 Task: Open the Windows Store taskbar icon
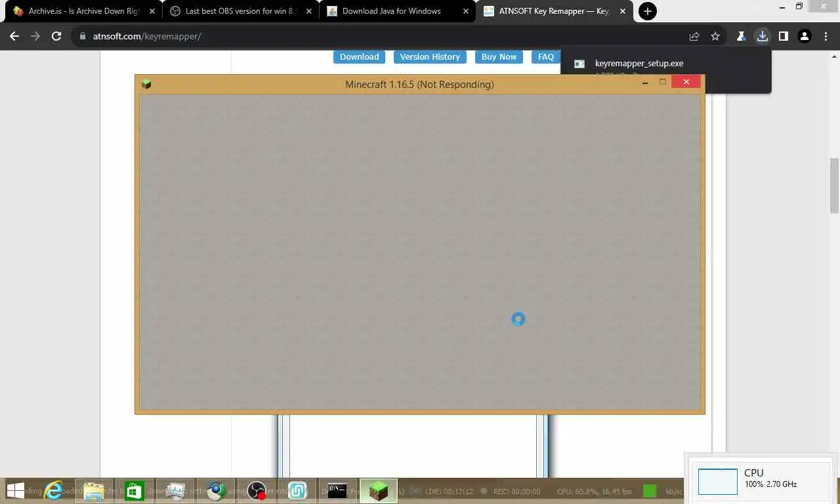click(135, 490)
